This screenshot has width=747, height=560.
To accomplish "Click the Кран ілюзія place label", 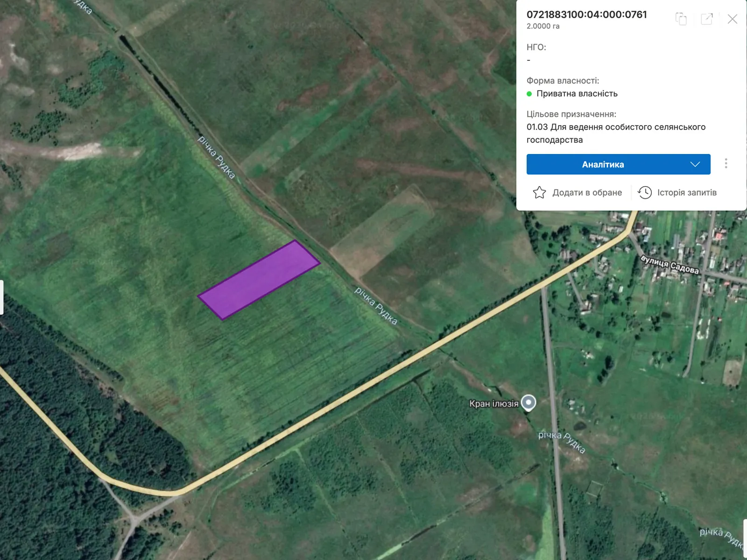I will (x=493, y=404).
